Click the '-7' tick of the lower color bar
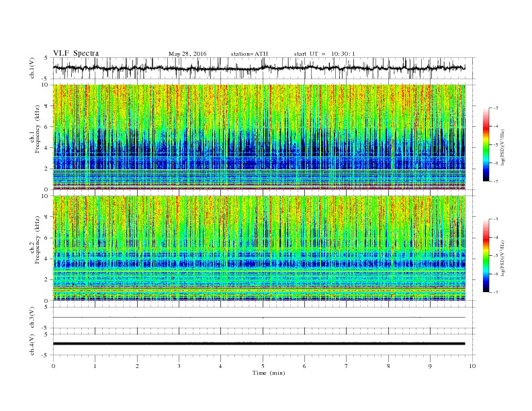The width and height of the screenshot is (532, 411). [x=495, y=292]
